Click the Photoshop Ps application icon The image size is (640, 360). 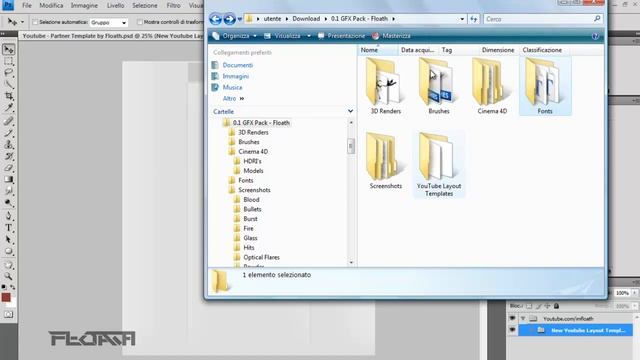point(8,5)
